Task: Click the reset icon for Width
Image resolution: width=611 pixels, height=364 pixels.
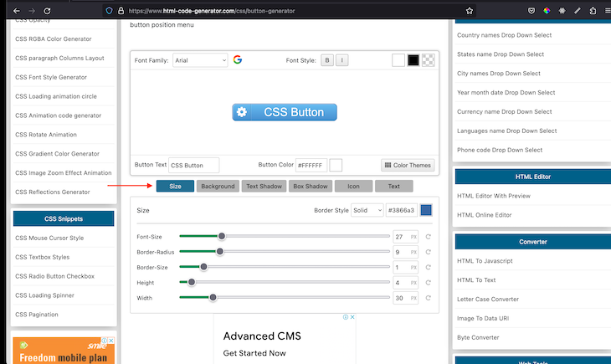Action: [429, 298]
